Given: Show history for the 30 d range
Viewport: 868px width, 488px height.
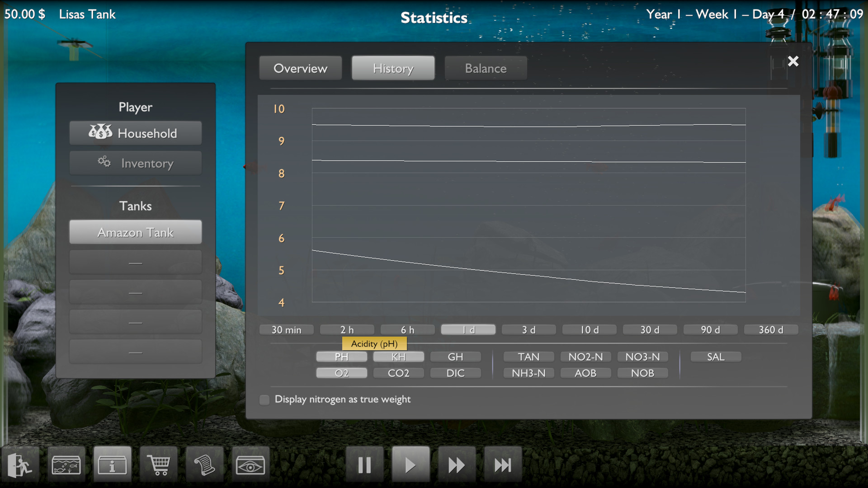Looking at the screenshot, I should click(x=650, y=329).
